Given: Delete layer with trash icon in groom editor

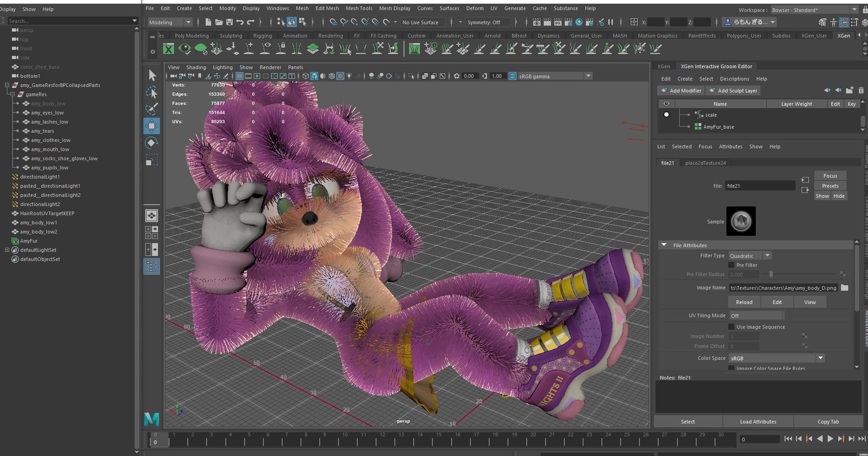Looking at the screenshot, I should click(x=861, y=91).
